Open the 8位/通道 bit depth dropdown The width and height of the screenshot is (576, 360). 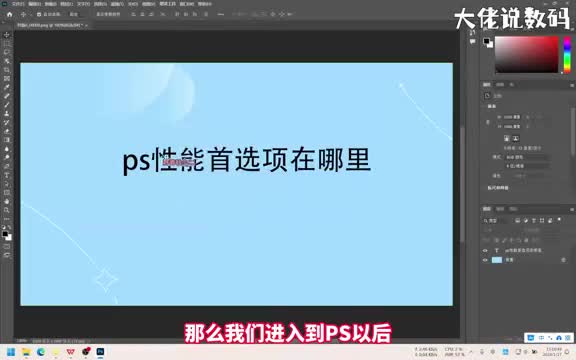click(528, 166)
